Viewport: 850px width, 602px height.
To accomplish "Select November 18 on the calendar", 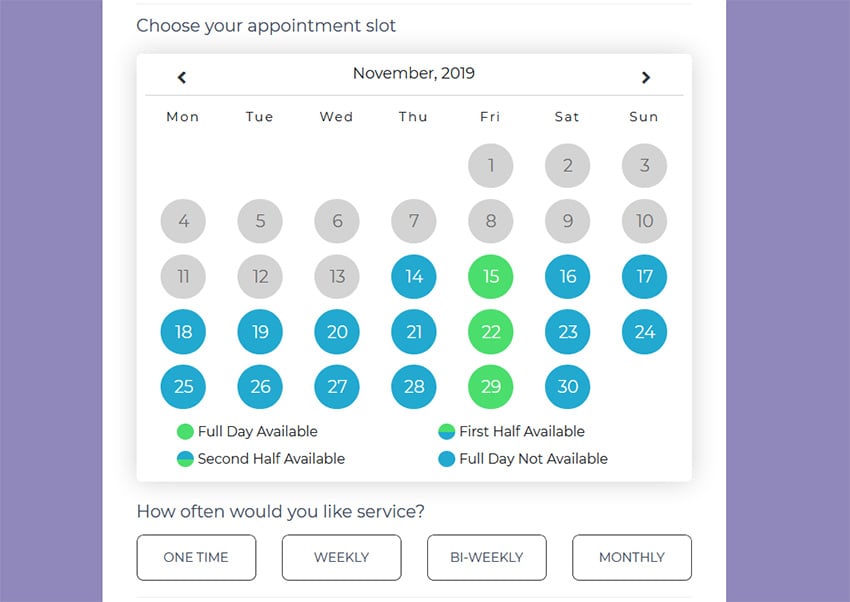I will coord(183,331).
